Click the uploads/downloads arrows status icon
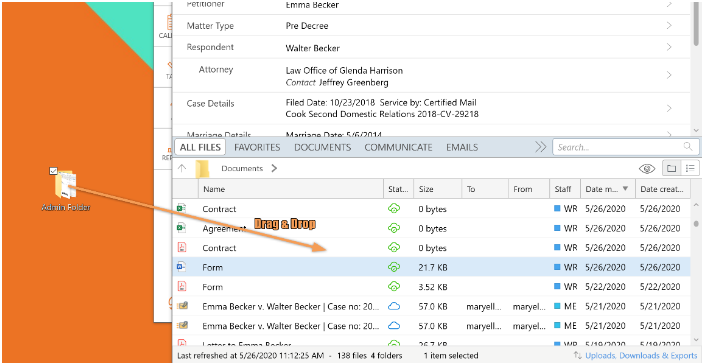Viewport: 709px width, 363px height. (577, 356)
